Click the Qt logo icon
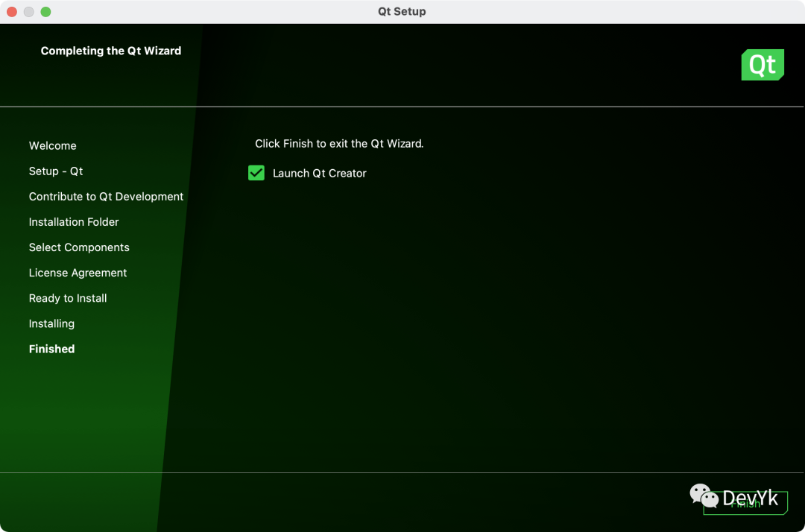Viewport: 805px width, 532px height. pos(763,65)
